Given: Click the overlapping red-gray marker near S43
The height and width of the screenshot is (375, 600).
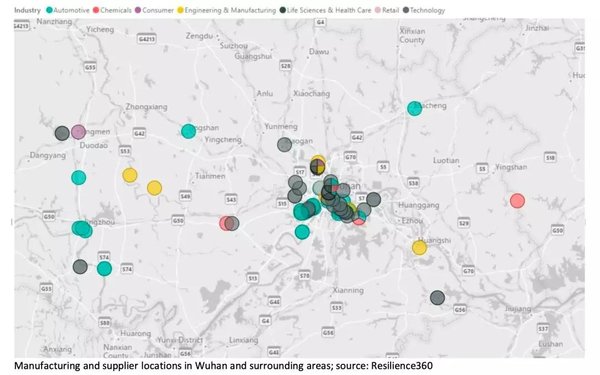Looking at the screenshot, I should coord(229,223).
